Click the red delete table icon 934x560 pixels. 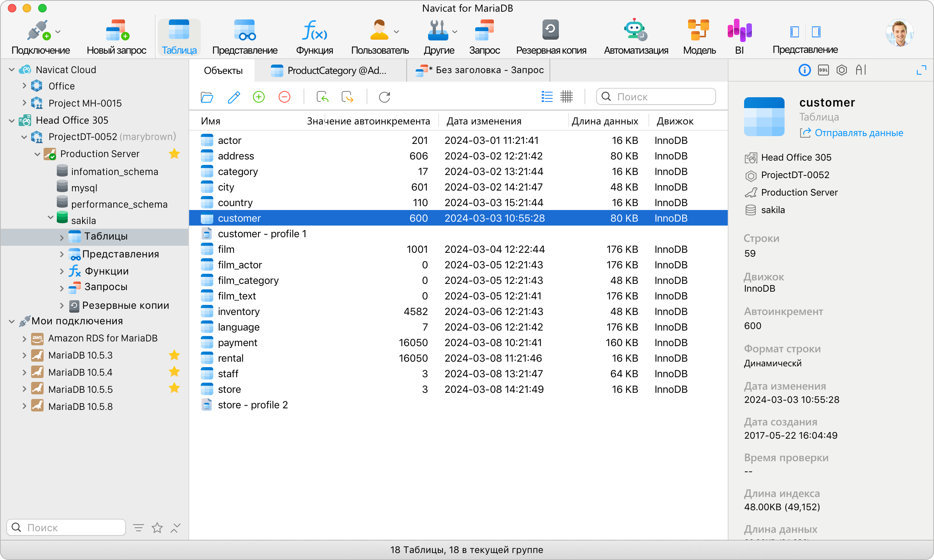click(284, 97)
